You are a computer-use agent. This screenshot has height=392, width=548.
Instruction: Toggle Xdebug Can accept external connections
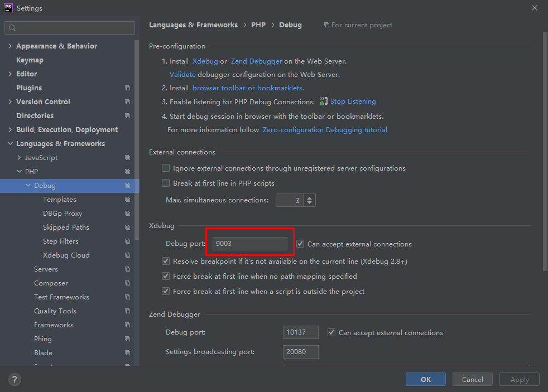point(300,244)
